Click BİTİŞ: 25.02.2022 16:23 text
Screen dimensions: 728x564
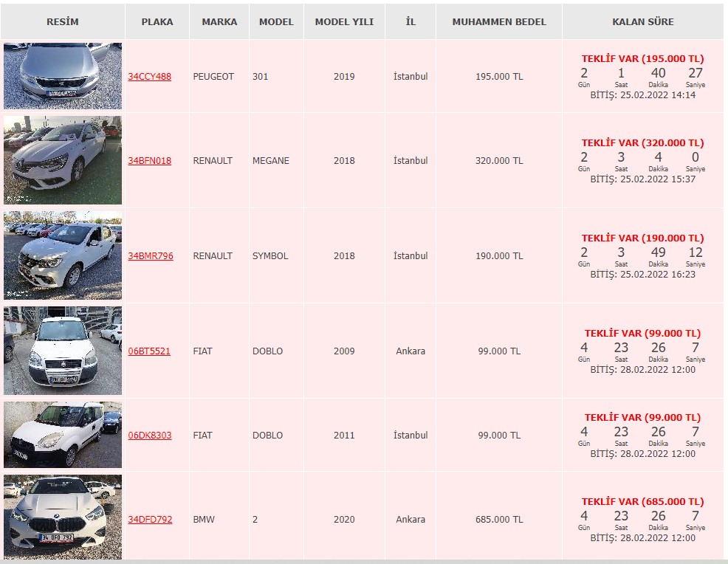click(642, 275)
